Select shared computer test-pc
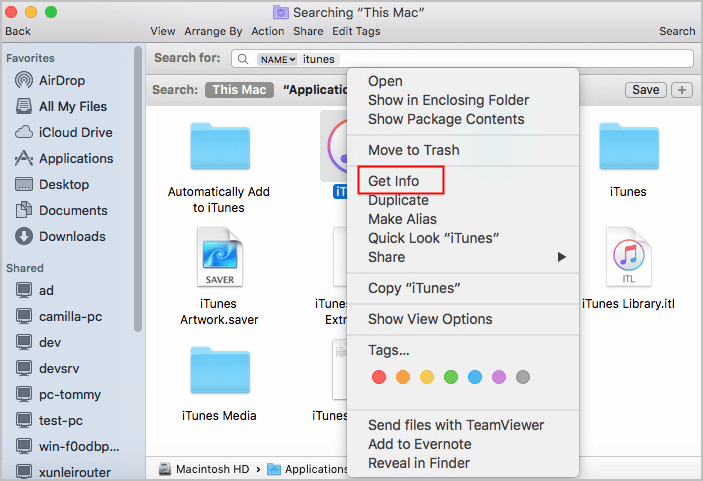This screenshot has width=703, height=481. [x=49, y=420]
